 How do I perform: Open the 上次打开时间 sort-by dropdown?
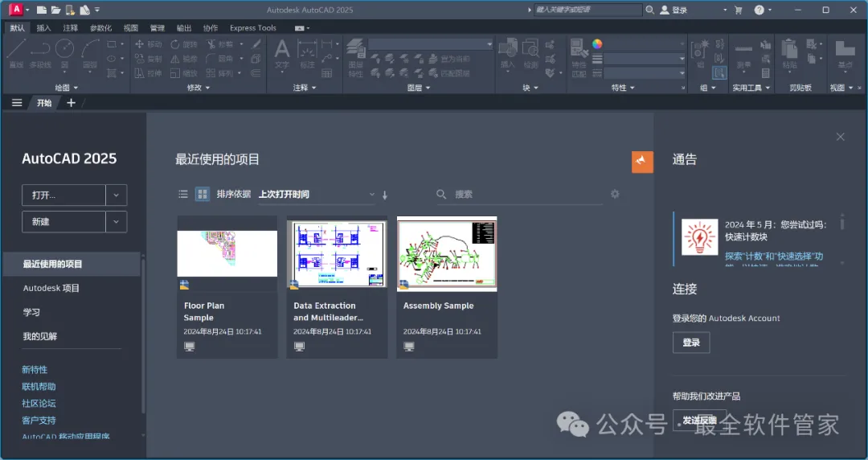(x=317, y=195)
